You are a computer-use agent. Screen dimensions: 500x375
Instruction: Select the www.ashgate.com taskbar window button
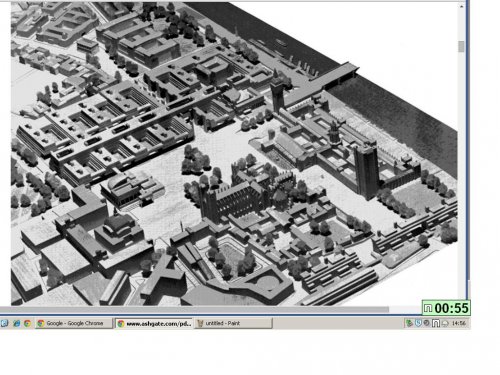coord(154,323)
